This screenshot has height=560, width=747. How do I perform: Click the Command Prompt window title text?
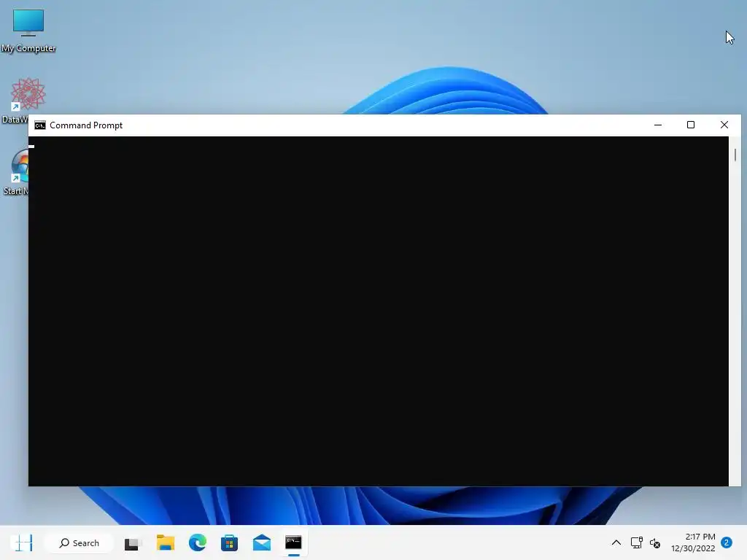pos(86,125)
